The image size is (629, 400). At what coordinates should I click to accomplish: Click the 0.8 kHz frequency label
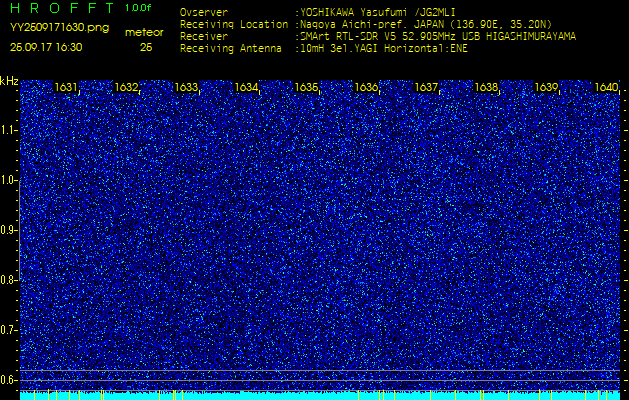pyautogui.click(x=8, y=280)
